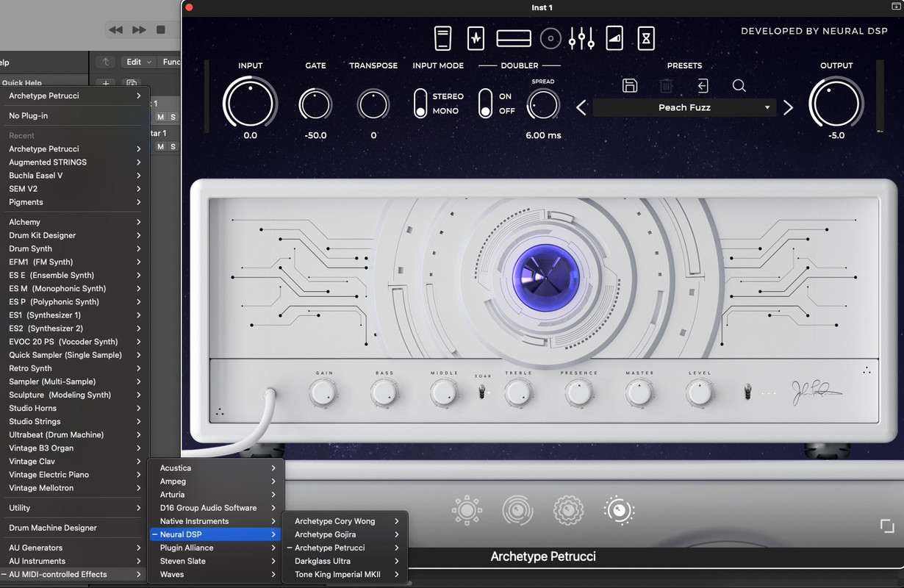Click the import preset arrow icon
Viewport: 904px width, 588px height.
click(x=703, y=85)
